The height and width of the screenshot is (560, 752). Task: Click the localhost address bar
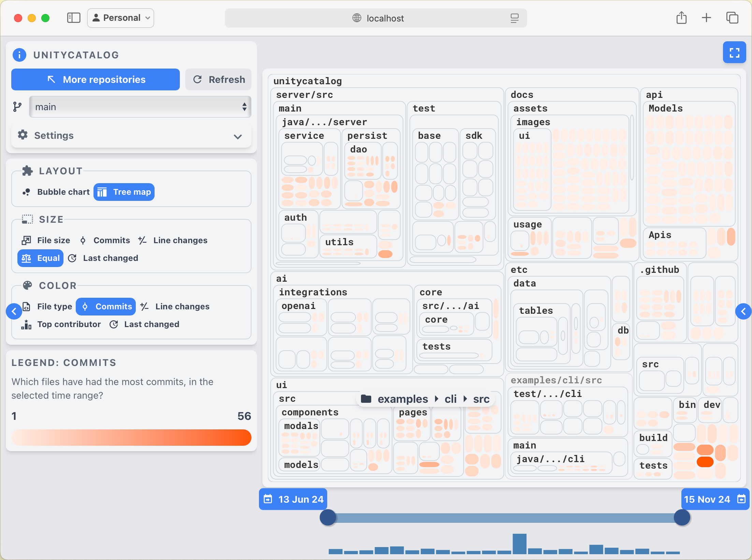376,18
